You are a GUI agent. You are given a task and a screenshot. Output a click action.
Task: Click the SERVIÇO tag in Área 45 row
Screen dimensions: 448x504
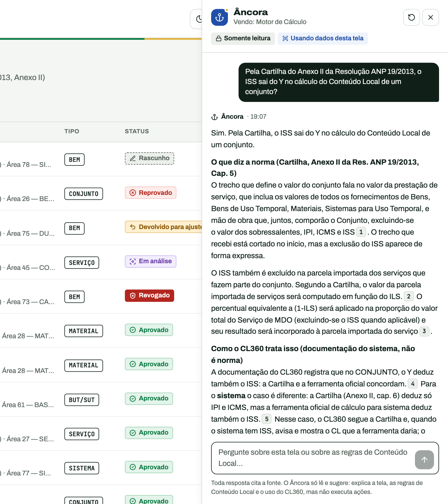click(x=82, y=263)
